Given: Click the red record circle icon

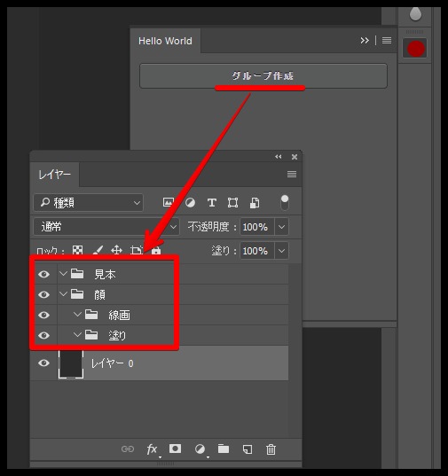Looking at the screenshot, I should 415,49.
